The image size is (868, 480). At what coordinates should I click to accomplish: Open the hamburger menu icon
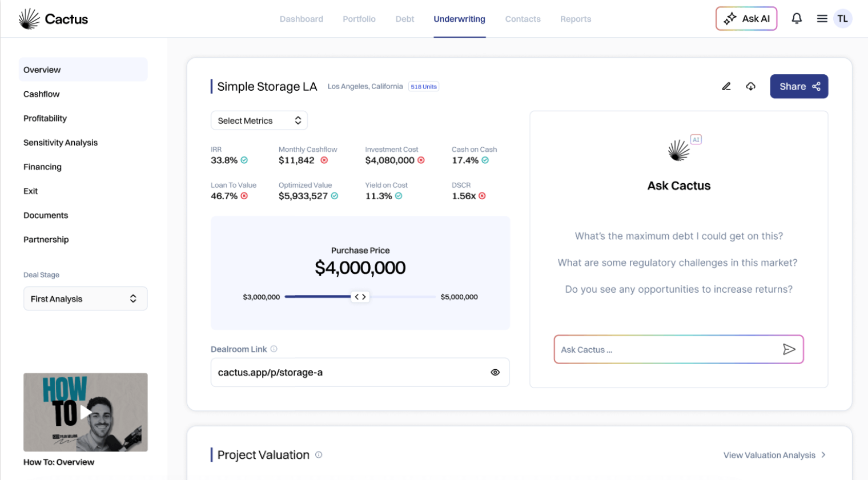(x=822, y=19)
